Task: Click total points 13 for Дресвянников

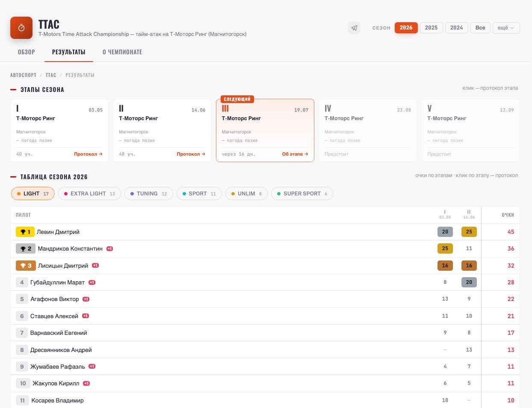Action: click(511, 350)
